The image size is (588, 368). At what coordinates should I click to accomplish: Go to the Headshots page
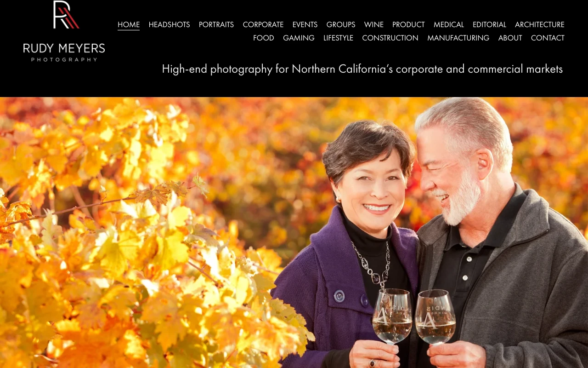(169, 24)
